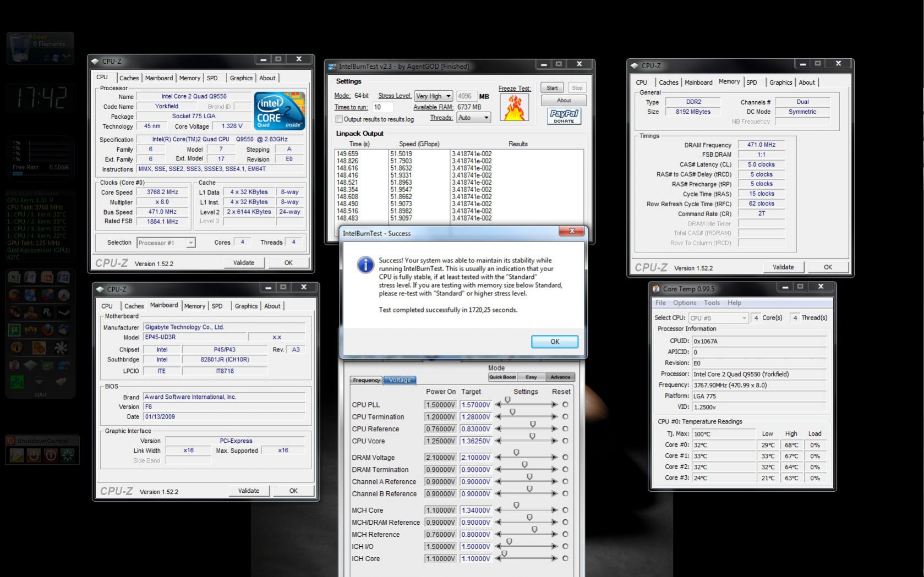Viewport: 924px width, 577px height.
Task: Click the IntelBurnTest title bar icon
Action: click(x=332, y=67)
